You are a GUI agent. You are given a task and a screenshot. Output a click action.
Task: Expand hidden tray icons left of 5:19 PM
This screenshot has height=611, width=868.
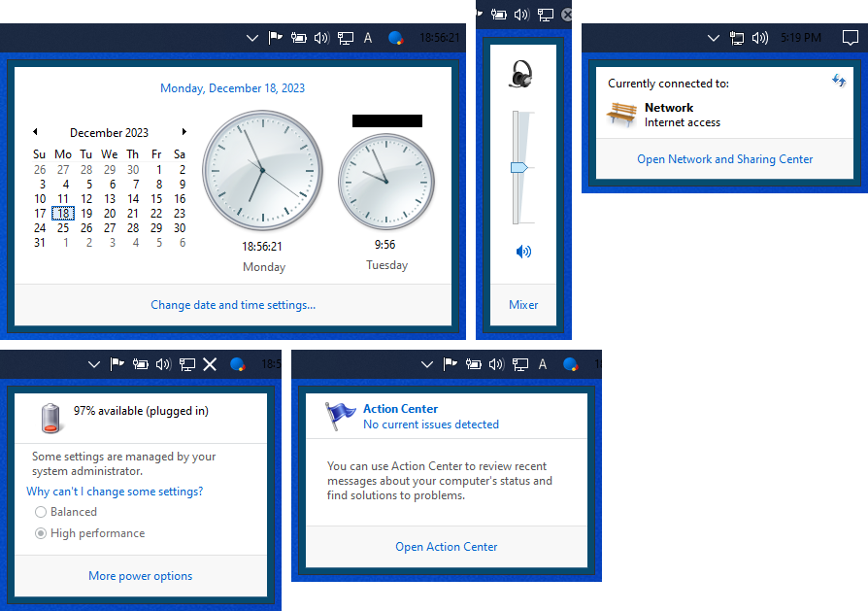click(x=714, y=38)
